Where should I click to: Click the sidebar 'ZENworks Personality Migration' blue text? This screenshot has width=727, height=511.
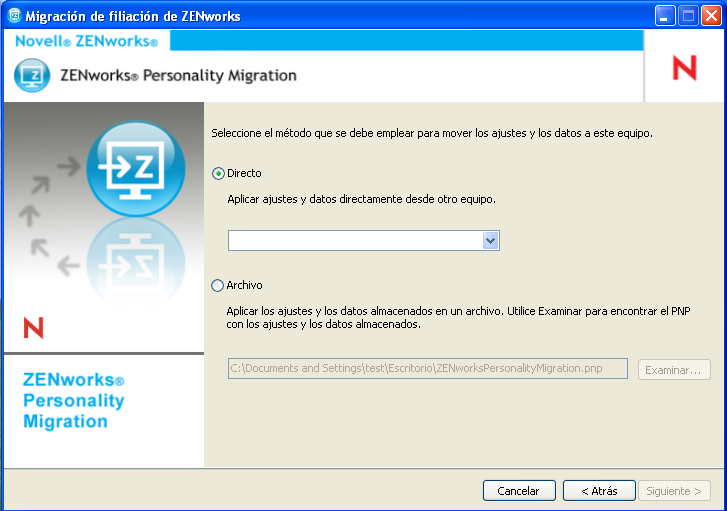tap(74, 401)
